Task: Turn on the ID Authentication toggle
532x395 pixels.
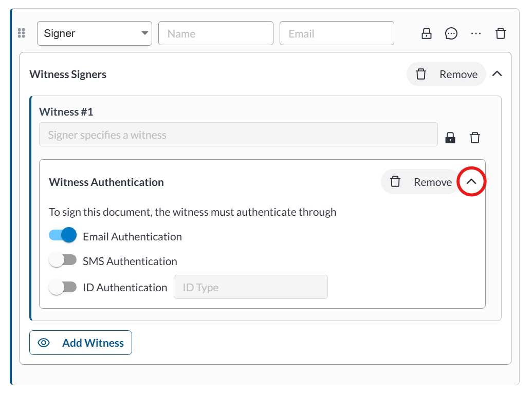Action: point(63,287)
